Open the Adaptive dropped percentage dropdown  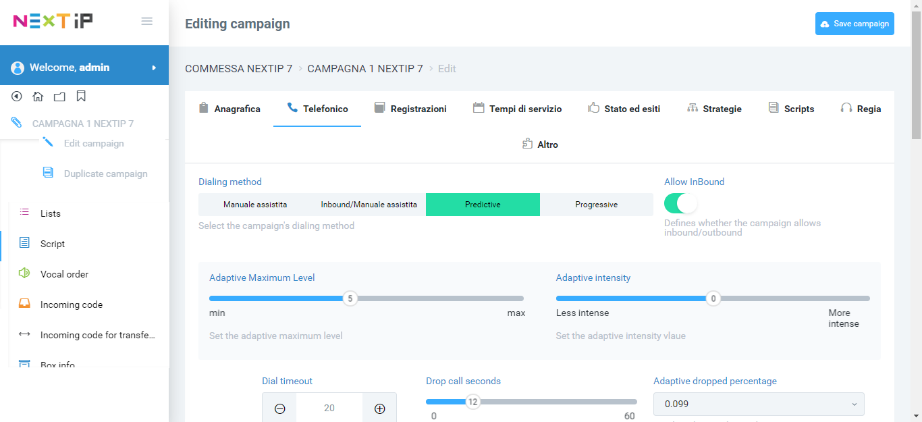(x=758, y=404)
